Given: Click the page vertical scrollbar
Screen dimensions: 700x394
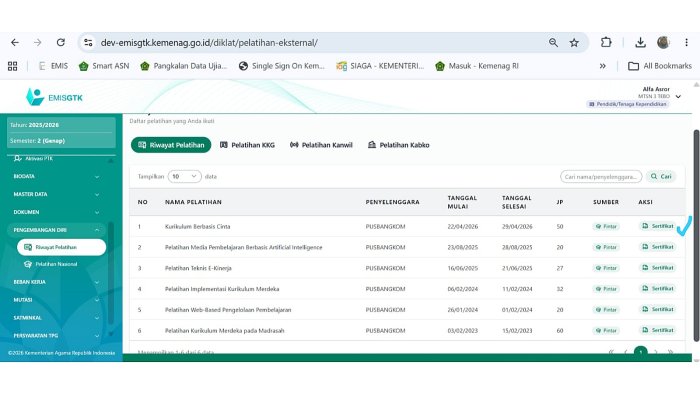Looking at the screenshot, I should (696, 236).
